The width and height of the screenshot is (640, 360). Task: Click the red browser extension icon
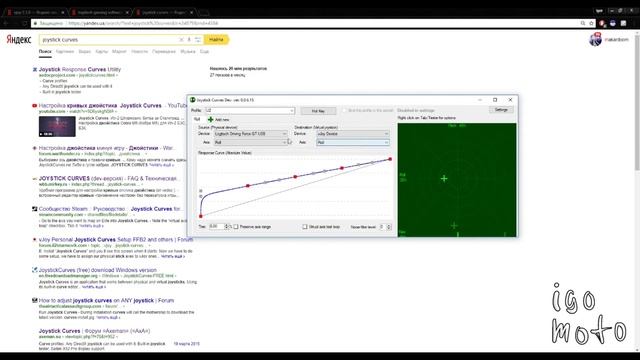coord(602,24)
